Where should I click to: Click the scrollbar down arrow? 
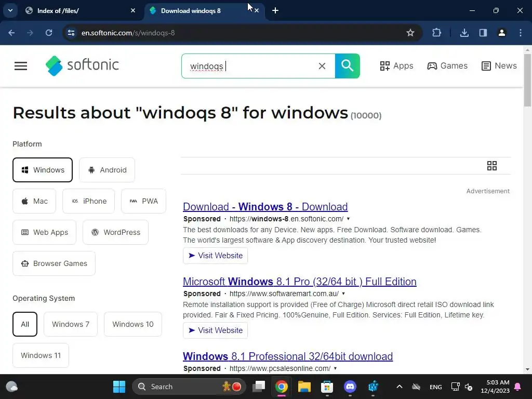(527, 369)
